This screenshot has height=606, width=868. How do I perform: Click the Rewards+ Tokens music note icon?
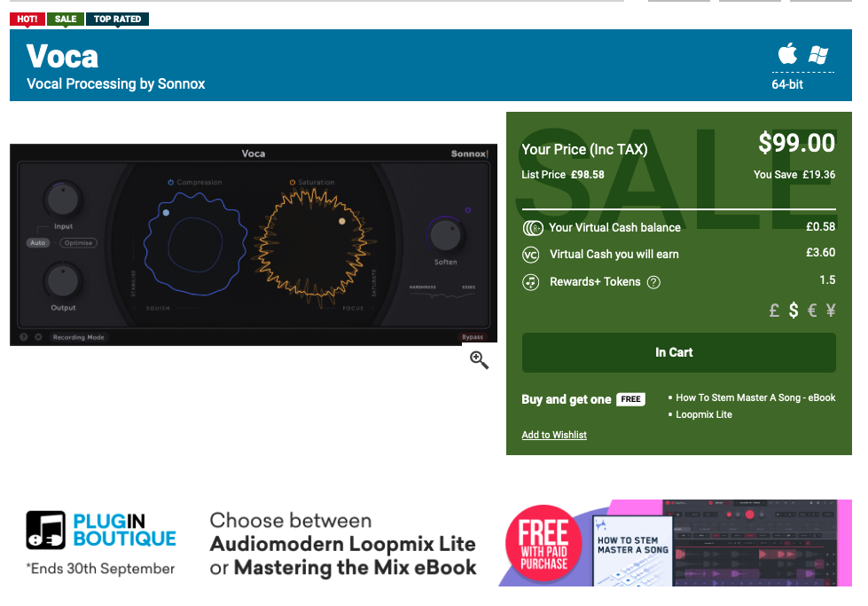tap(530, 282)
